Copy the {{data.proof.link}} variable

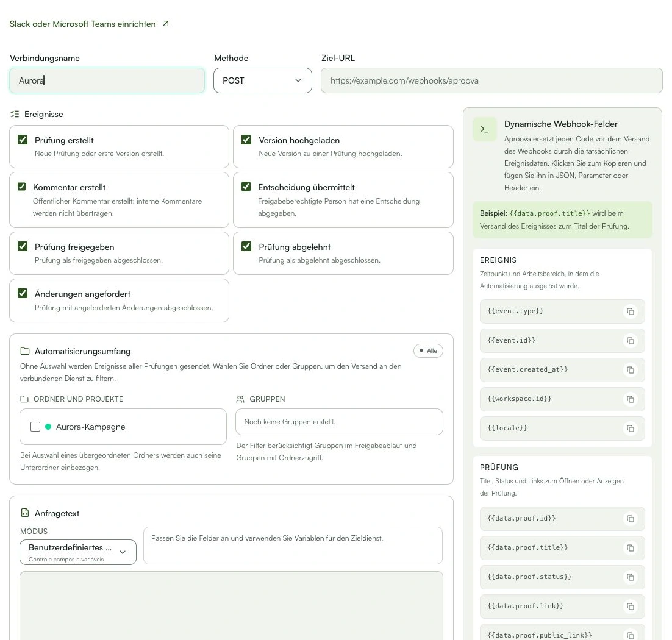tap(630, 606)
